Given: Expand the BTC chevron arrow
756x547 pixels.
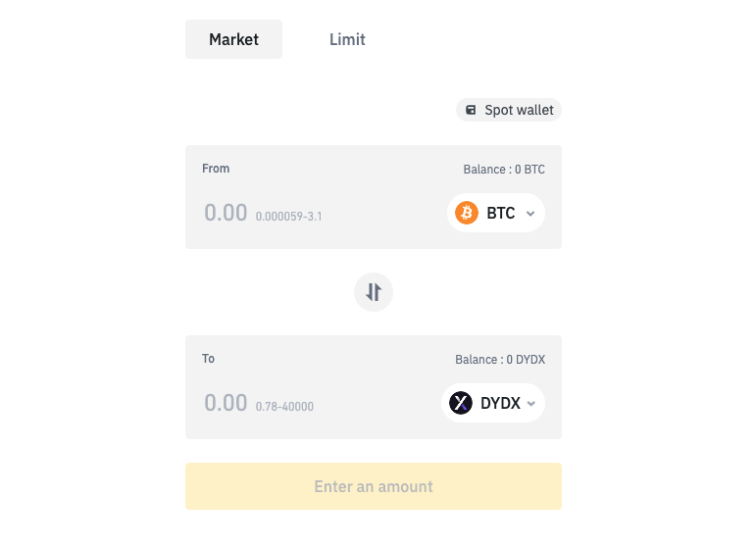Looking at the screenshot, I should coord(530,214).
